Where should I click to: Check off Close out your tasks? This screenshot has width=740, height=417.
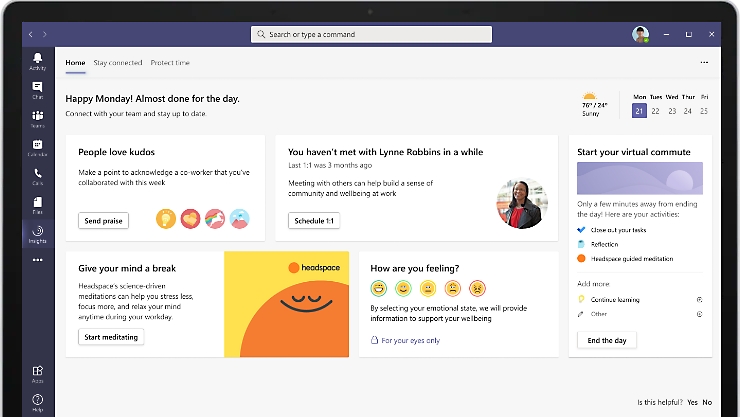pos(582,228)
